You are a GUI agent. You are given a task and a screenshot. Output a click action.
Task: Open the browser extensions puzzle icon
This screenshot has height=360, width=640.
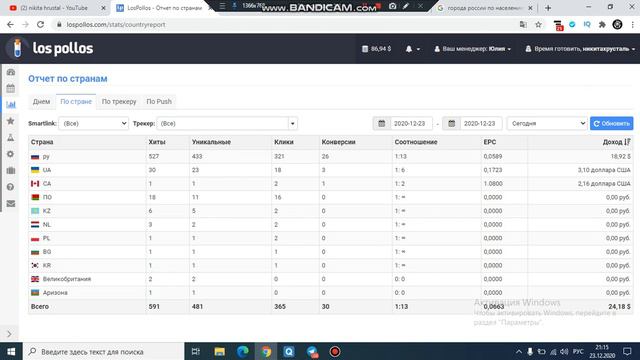tap(602, 24)
